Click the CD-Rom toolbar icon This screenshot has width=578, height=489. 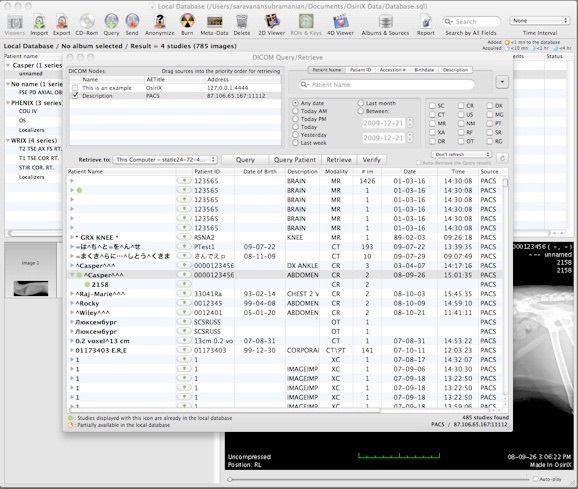point(87,21)
